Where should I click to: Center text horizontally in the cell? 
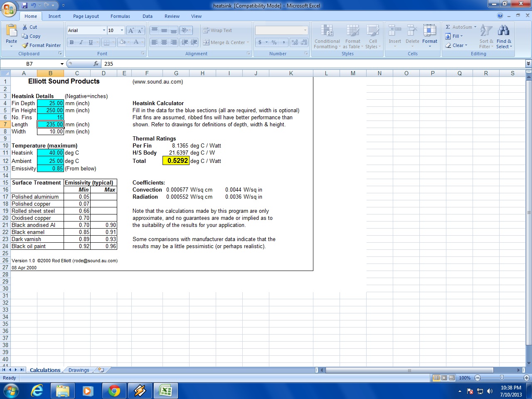[164, 42]
